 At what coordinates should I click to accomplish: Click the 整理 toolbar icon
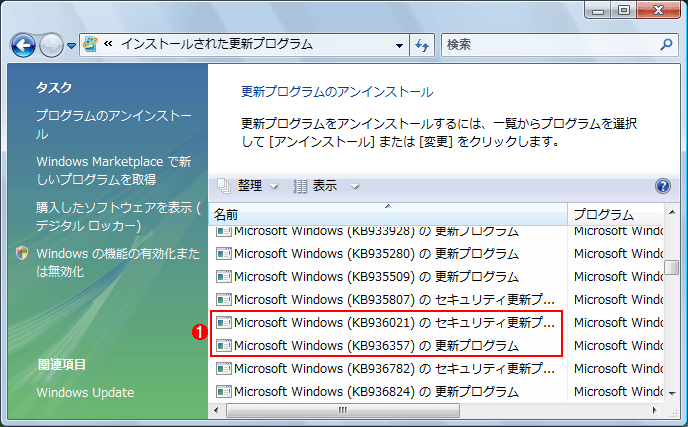[224, 186]
